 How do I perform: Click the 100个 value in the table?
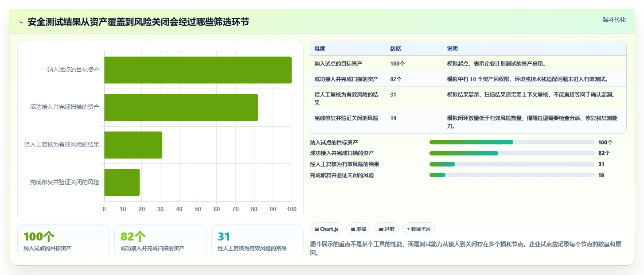[398, 64]
